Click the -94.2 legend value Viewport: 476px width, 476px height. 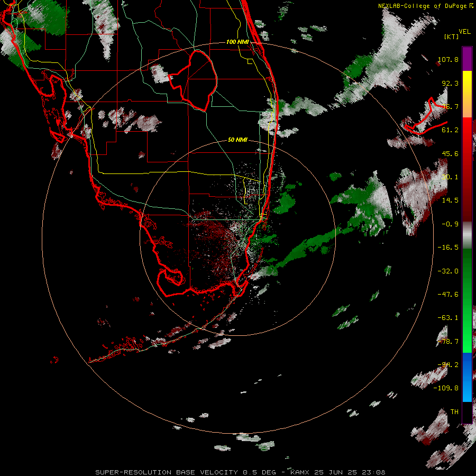pos(448,365)
